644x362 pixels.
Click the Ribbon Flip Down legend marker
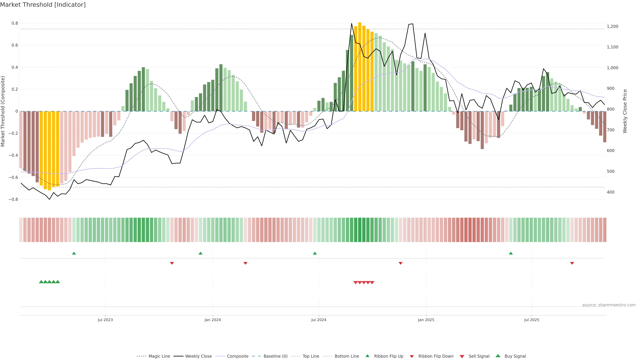(x=412, y=356)
